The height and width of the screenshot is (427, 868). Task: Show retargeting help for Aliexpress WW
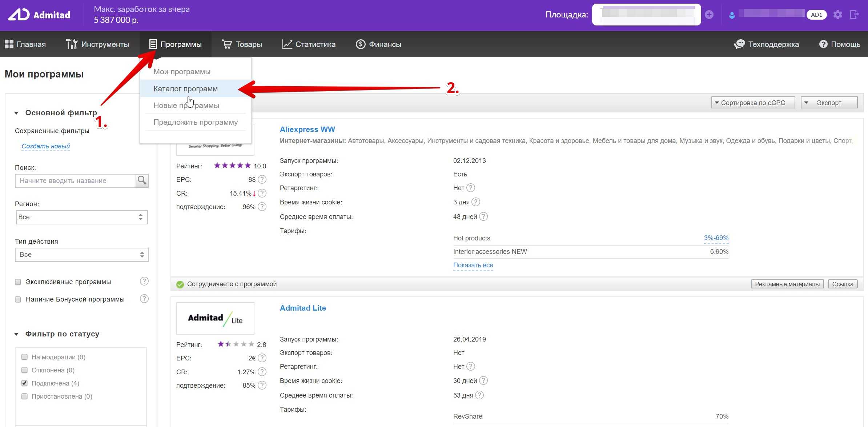(470, 188)
